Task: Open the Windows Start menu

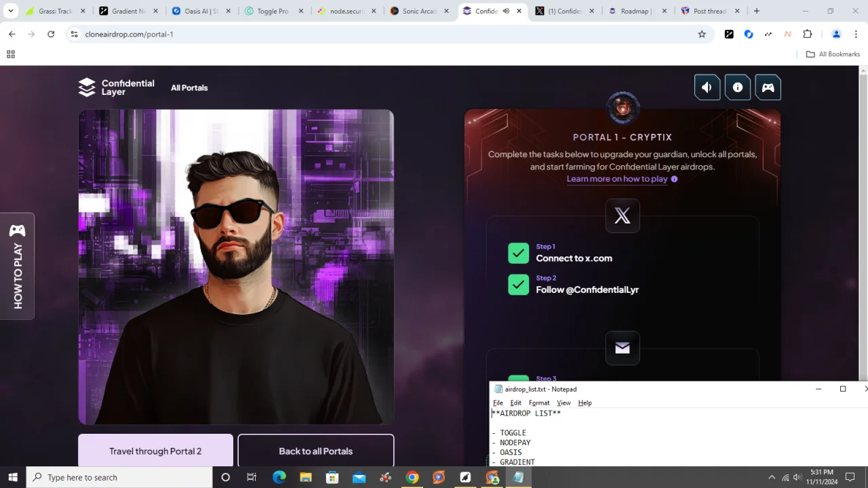Action: tap(13, 477)
